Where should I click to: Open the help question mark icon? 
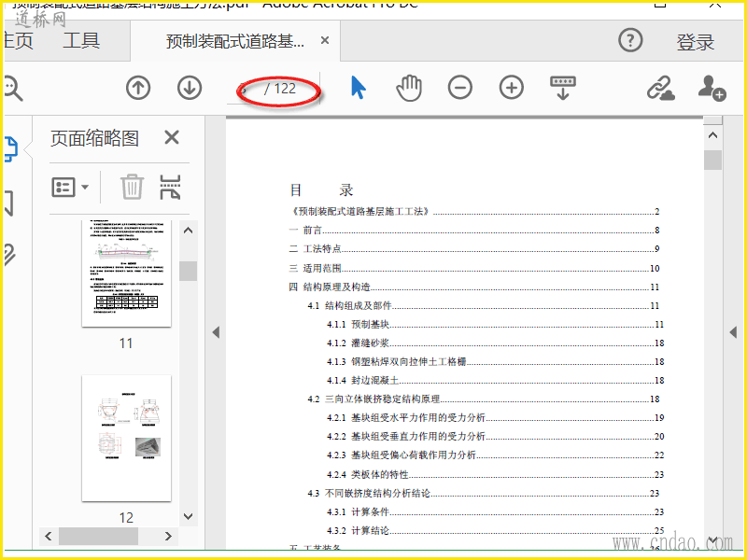point(630,40)
